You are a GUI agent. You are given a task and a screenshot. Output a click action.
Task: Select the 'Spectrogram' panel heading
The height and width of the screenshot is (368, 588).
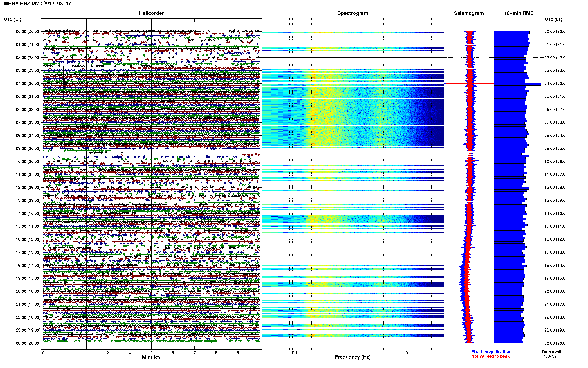[x=353, y=13]
